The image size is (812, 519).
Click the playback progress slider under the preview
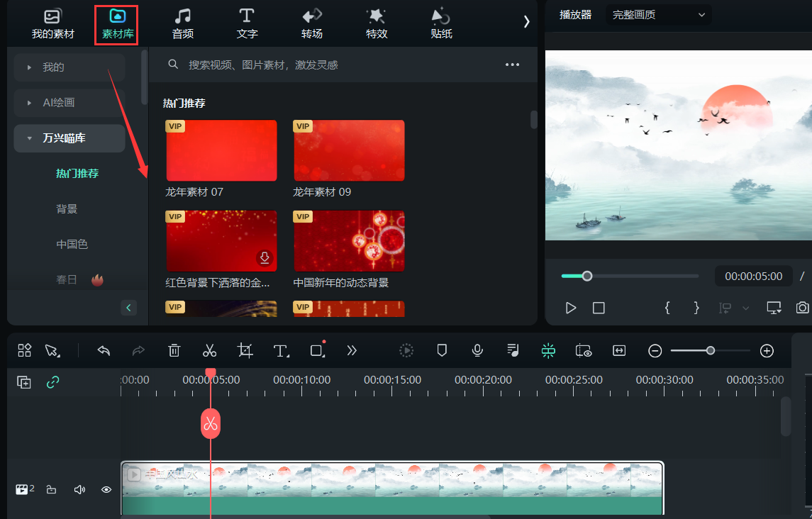[586, 276]
